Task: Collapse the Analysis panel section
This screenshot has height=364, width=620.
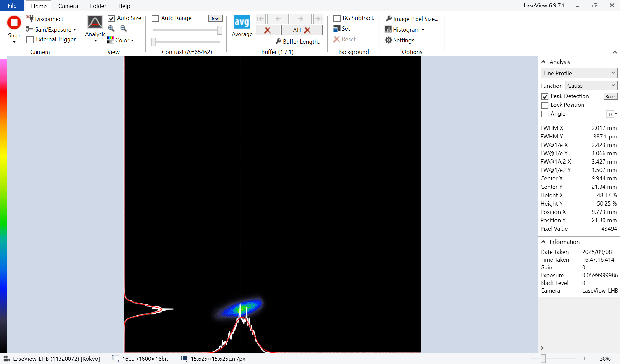Action: (543, 62)
